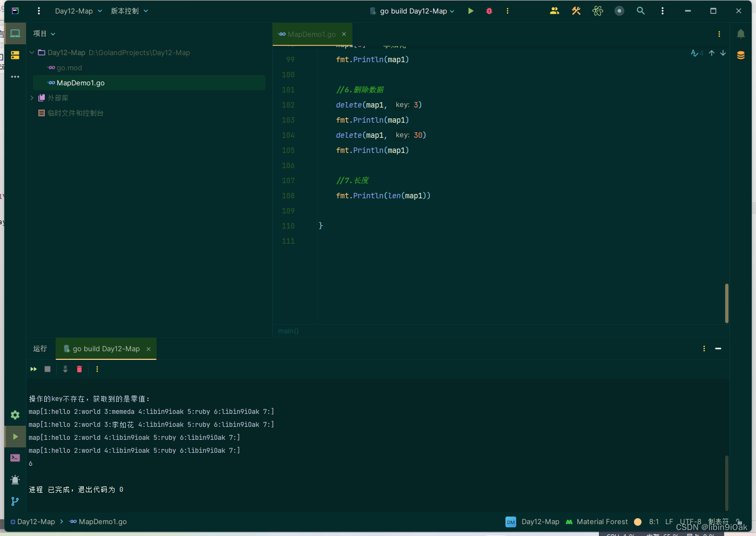The width and height of the screenshot is (756, 536).
Task: Open editor tabs options menu
Action: [x=719, y=34]
